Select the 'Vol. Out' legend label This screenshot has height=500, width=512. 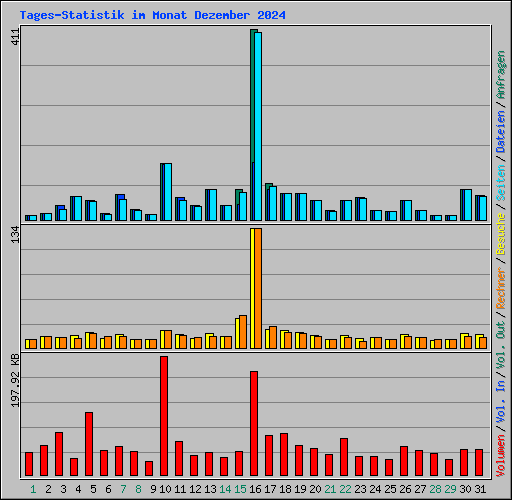click(501, 345)
